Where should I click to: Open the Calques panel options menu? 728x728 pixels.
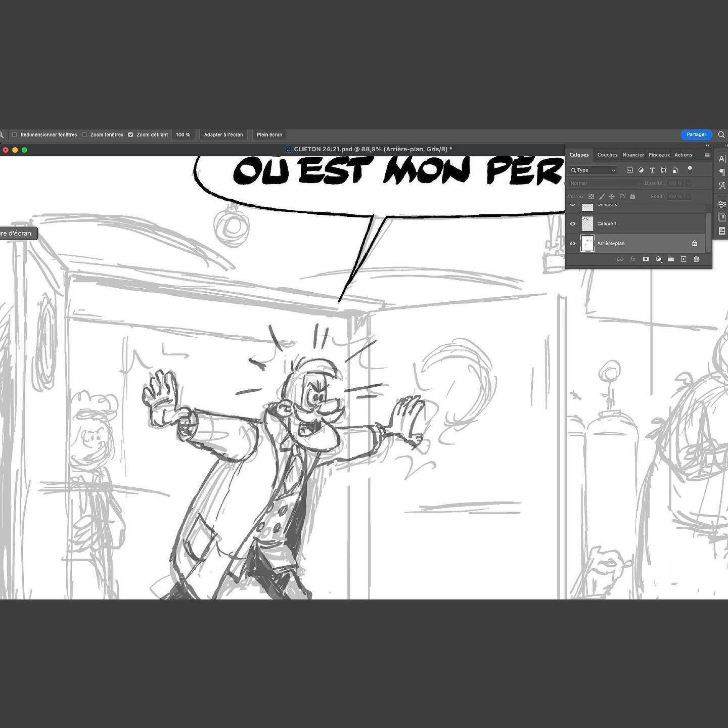(x=707, y=155)
